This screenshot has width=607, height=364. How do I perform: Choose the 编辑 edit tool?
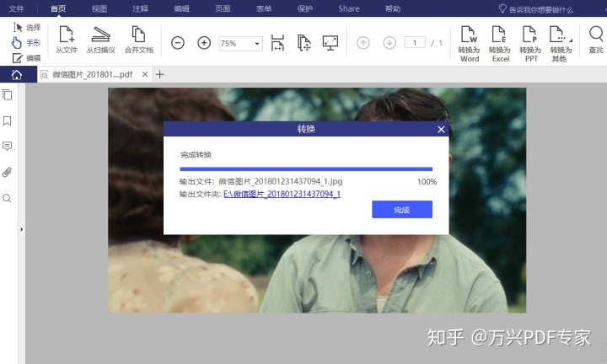tap(26, 58)
